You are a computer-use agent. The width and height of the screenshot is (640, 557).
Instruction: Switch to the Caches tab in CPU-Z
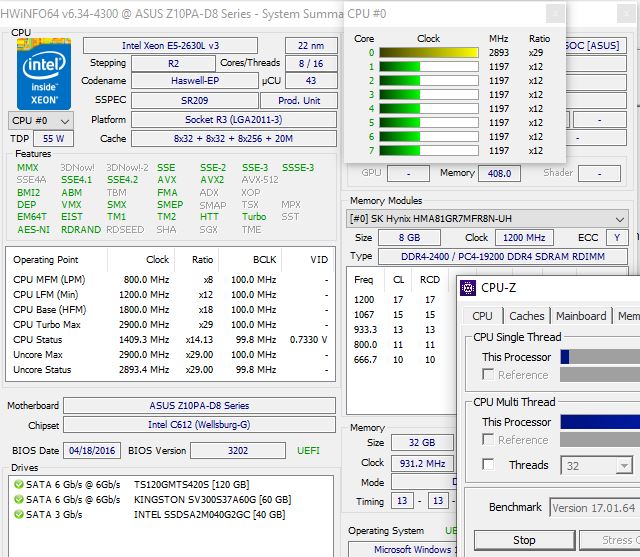(527, 316)
